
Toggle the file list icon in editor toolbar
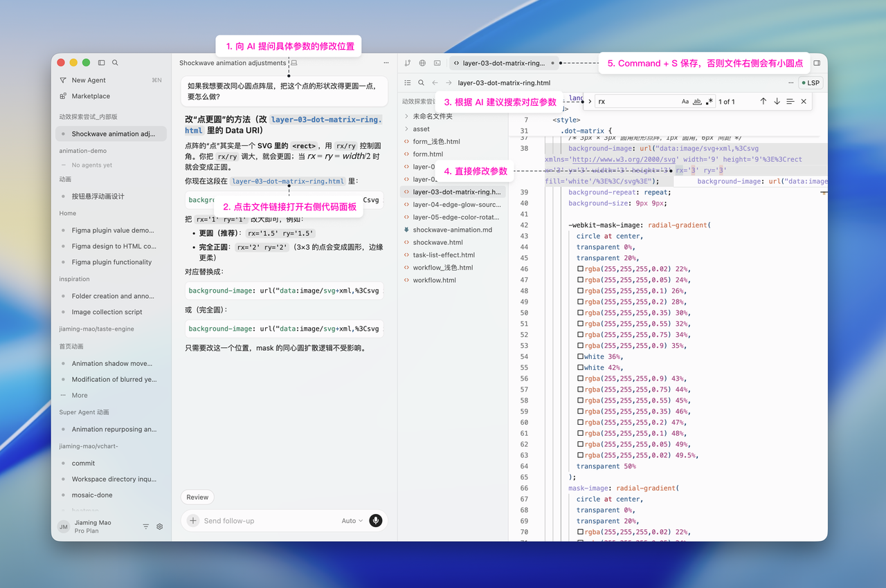(x=408, y=82)
